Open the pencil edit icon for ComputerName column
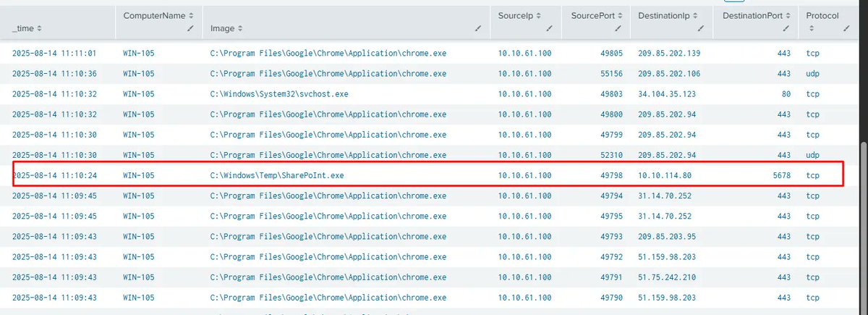The height and width of the screenshot is (315, 868). (x=190, y=28)
